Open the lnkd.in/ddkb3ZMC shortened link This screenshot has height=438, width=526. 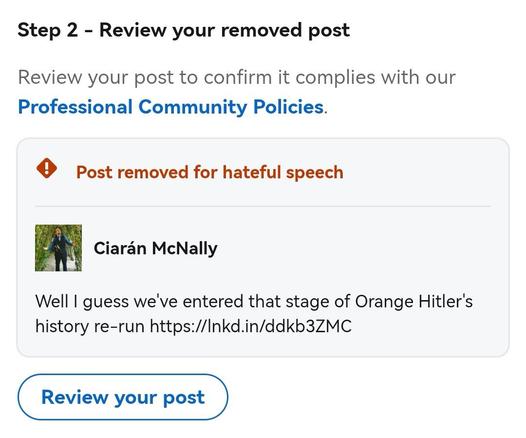coord(251,326)
